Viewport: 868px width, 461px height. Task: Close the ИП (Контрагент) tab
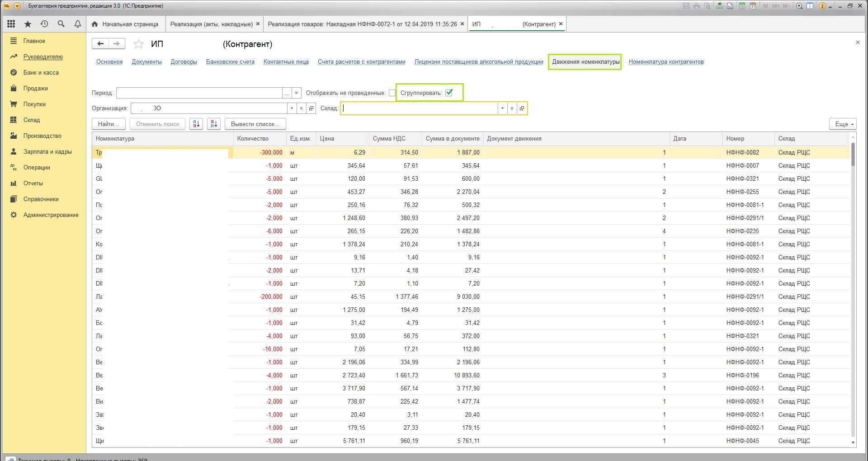pyautogui.click(x=561, y=24)
